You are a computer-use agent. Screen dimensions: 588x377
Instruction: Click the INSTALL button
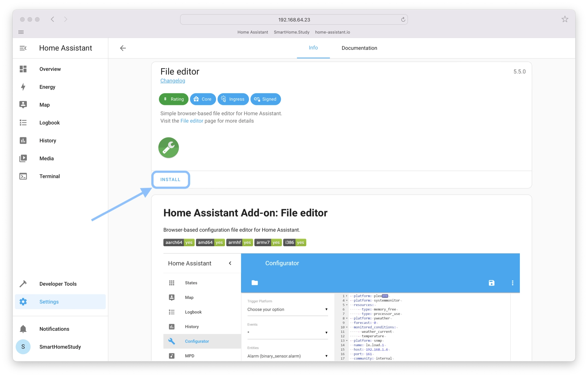171,180
